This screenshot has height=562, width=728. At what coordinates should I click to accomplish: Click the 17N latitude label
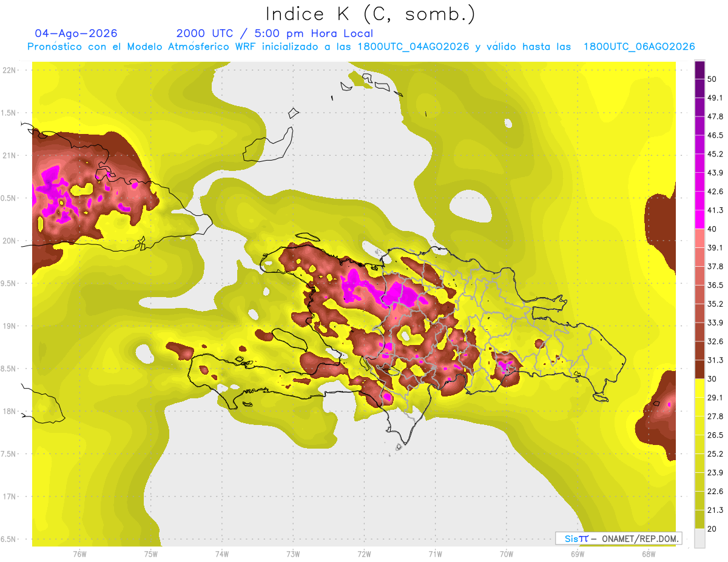click(10, 497)
